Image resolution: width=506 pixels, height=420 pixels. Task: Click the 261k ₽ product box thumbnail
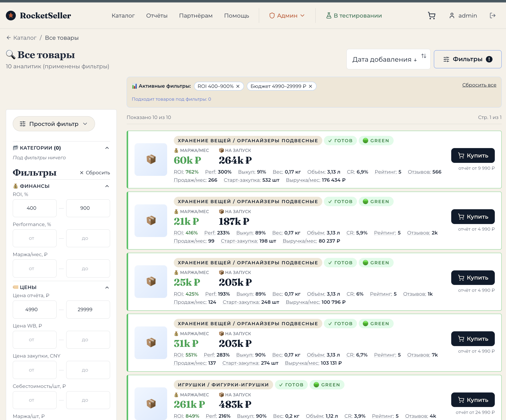pos(151,404)
